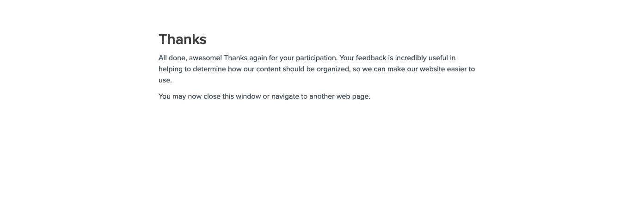Place cursor on the word "window"
644x220 pixels.
[248, 96]
